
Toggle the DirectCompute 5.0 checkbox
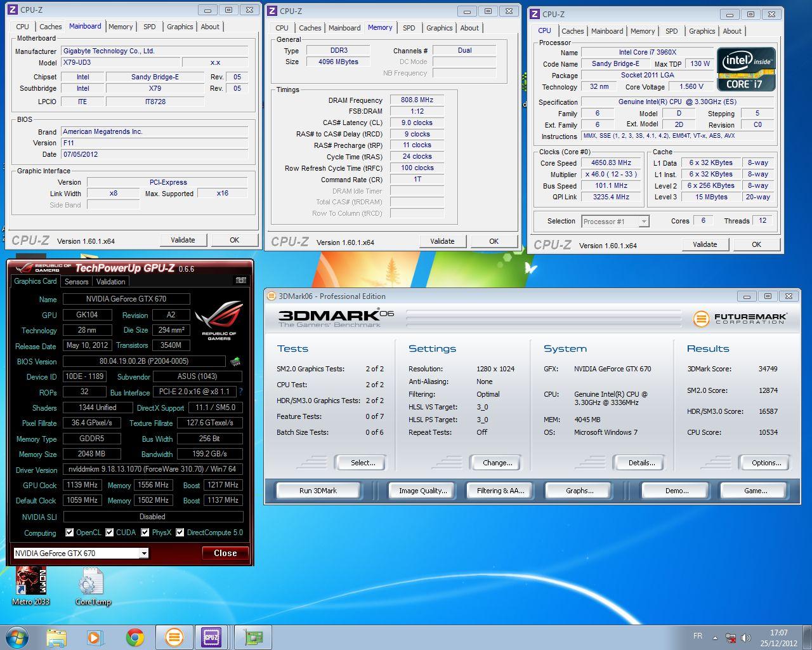180,533
